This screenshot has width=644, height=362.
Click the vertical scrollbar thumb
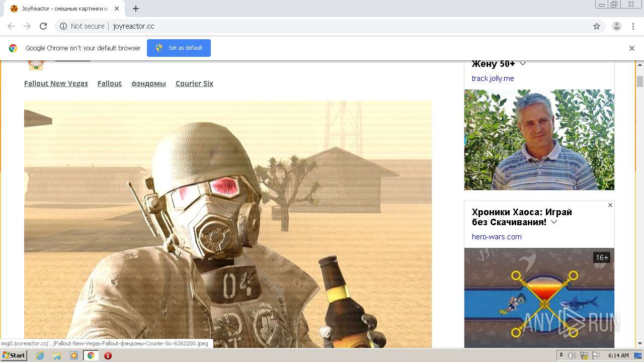tap(640, 81)
